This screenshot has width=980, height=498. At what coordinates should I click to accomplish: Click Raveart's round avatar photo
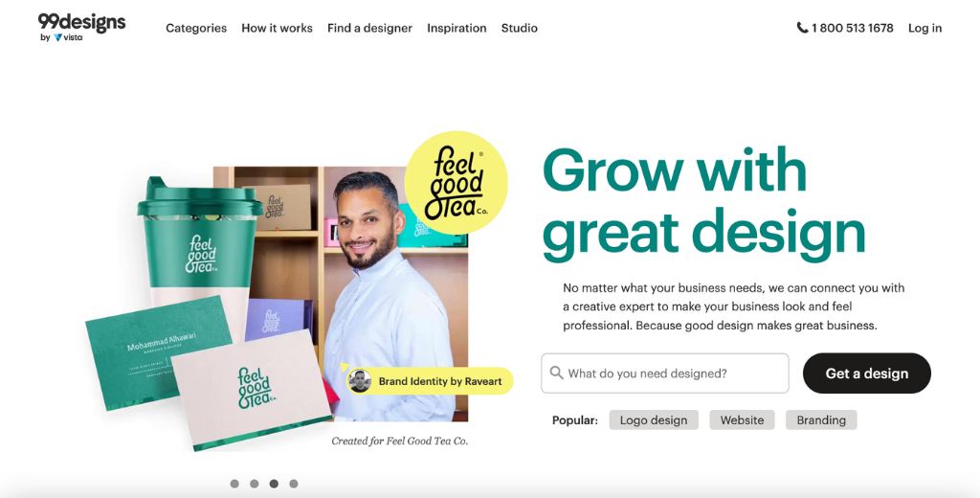point(360,381)
